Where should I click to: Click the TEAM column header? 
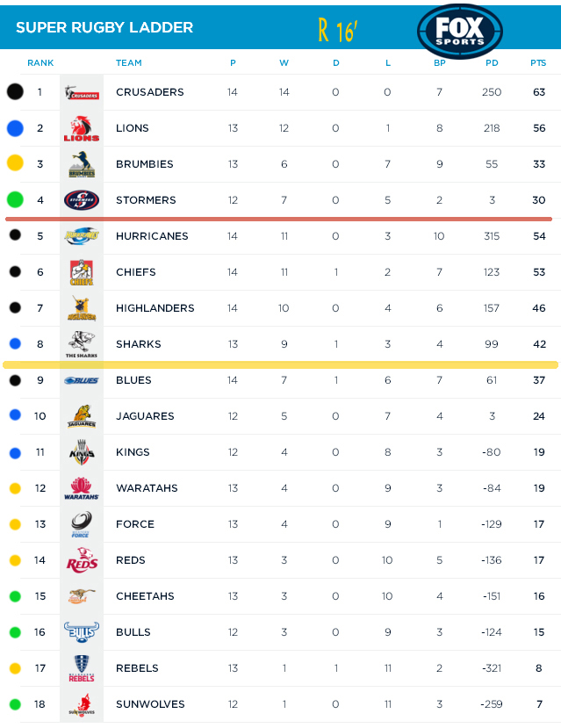pos(129,63)
